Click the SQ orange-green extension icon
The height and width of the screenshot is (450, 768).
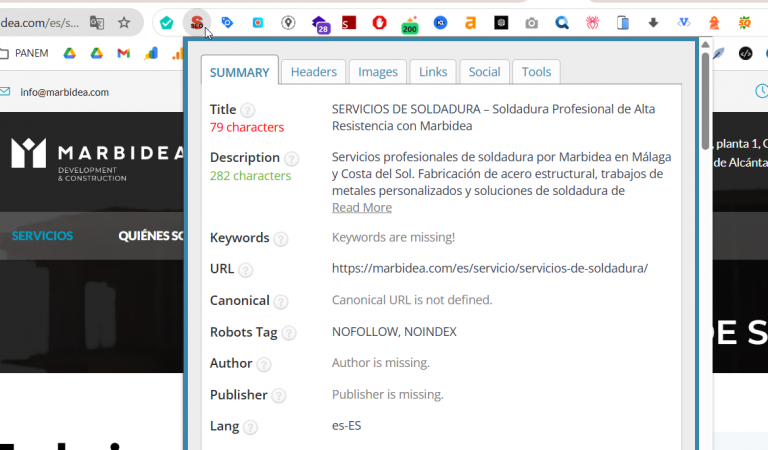coord(744,23)
